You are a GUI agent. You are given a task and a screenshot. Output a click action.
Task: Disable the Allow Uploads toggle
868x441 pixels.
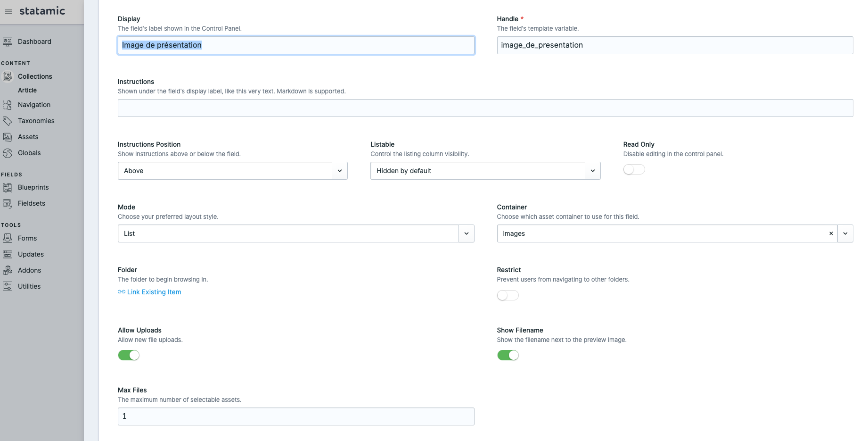[x=129, y=355]
